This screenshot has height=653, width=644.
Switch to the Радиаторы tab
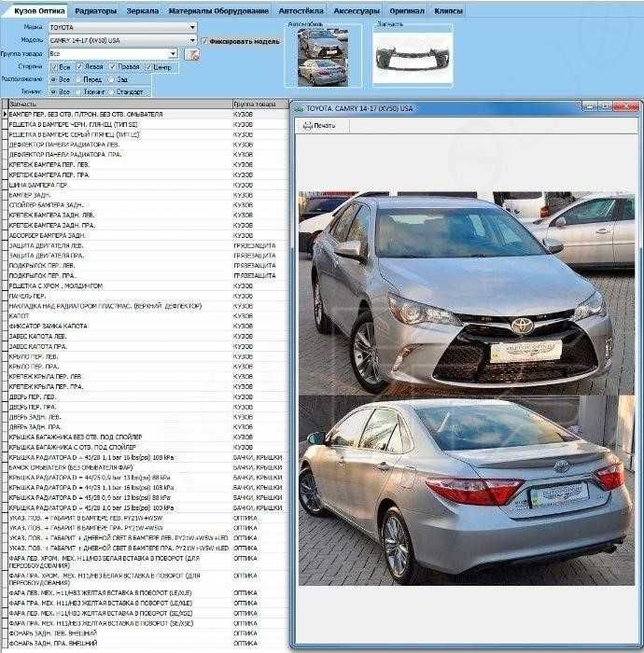coord(96,11)
